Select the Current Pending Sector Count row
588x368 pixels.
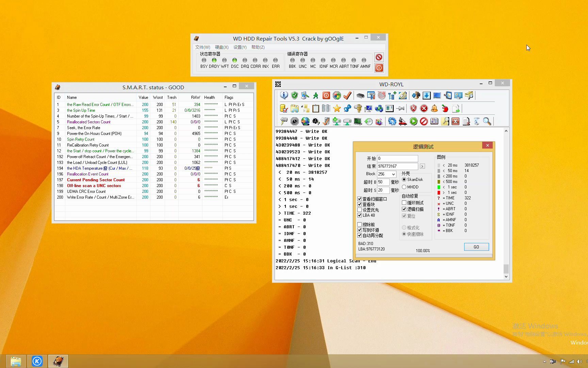(154, 180)
